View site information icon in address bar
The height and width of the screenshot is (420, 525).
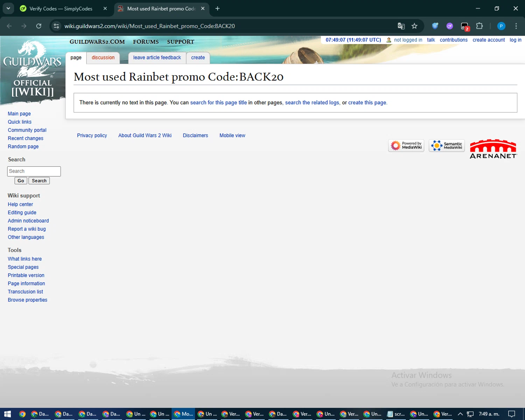56,26
